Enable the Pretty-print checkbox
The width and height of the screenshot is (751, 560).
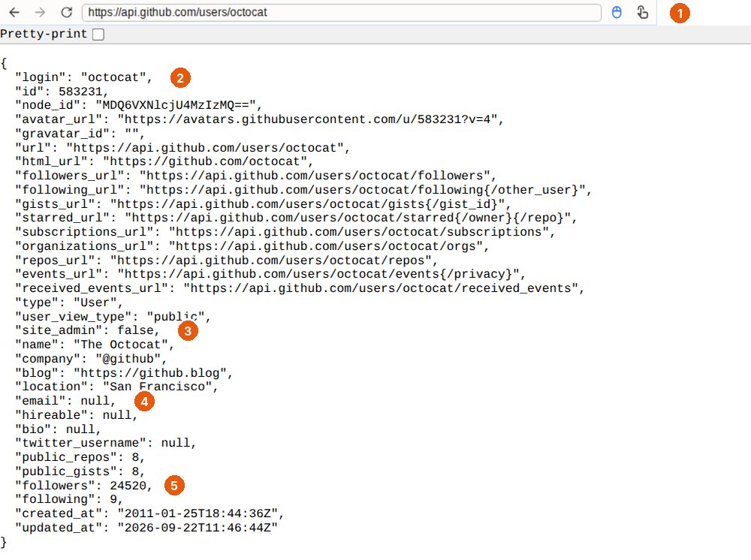click(98, 35)
